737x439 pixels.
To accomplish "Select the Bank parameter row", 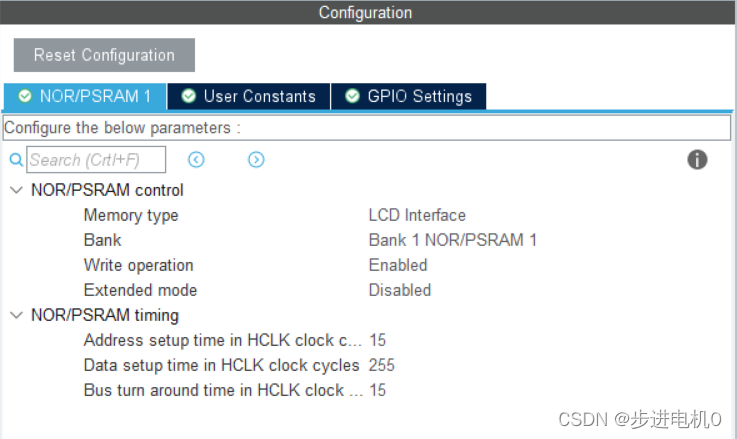I will (x=102, y=240).
